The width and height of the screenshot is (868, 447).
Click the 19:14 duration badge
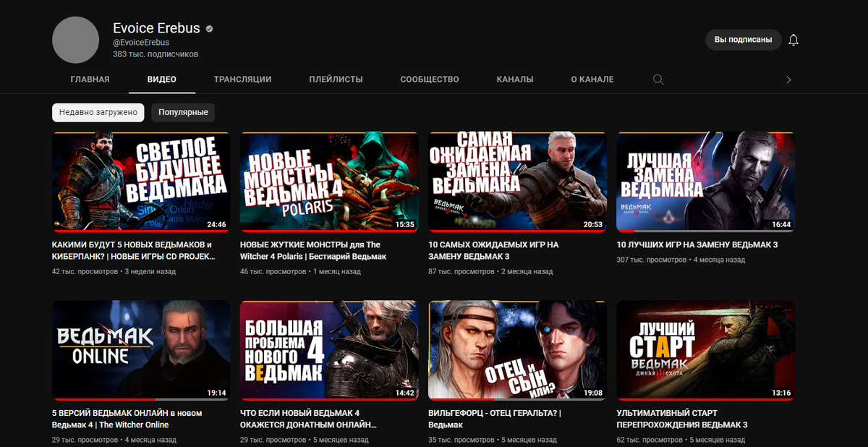(x=216, y=393)
